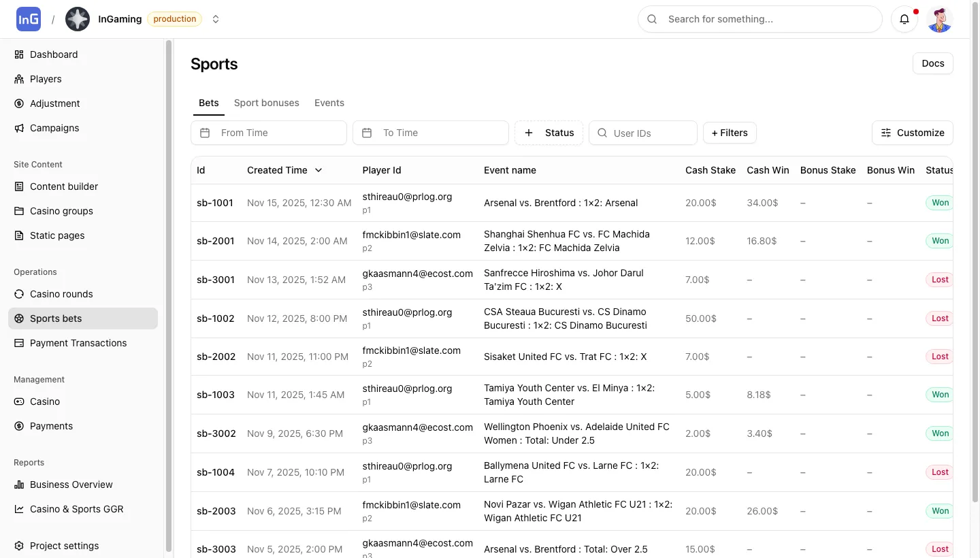Click the Docs button
The width and height of the screenshot is (980, 558).
(x=932, y=63)
